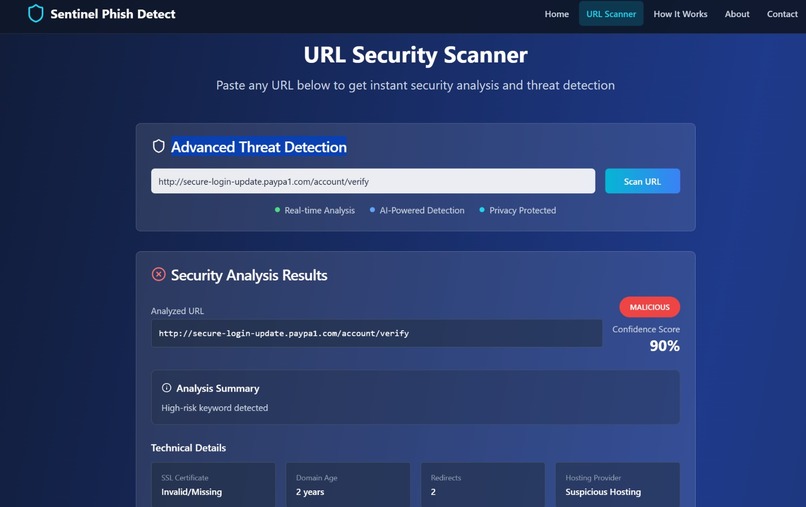This screenshot has height=507, width=806.
Task: Click the Analyzed URL label
Action: click(x=177, y=311)
